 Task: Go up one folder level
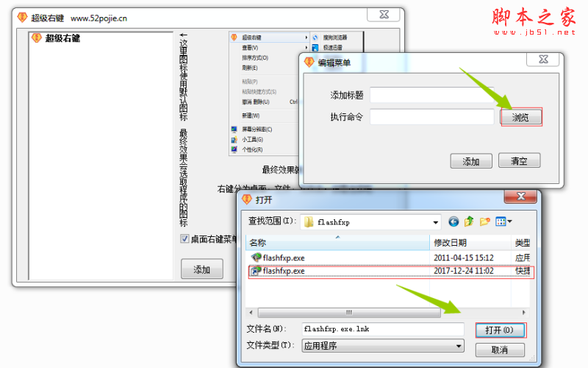[469, 222]
